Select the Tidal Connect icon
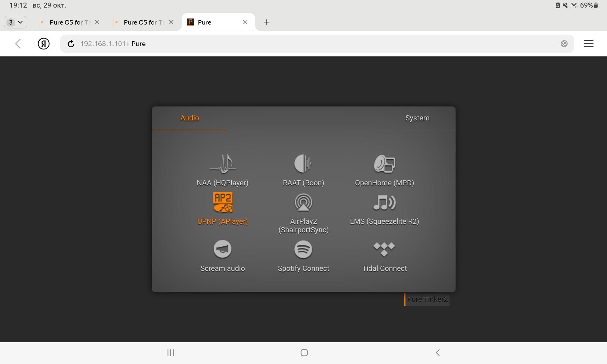Image resolution: width=607 pixels, height=364 pixels. (x=384, y=249)
